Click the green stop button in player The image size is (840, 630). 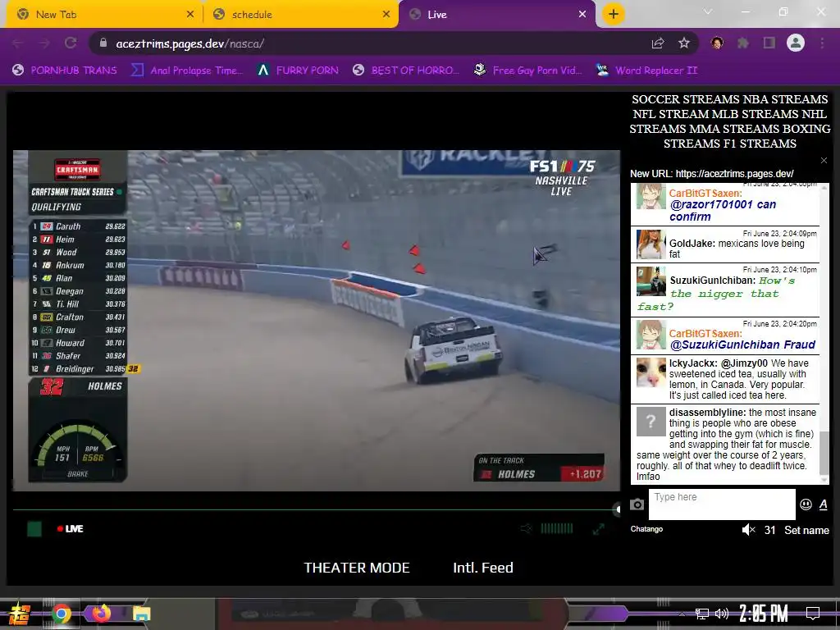(x=34, y=529)
